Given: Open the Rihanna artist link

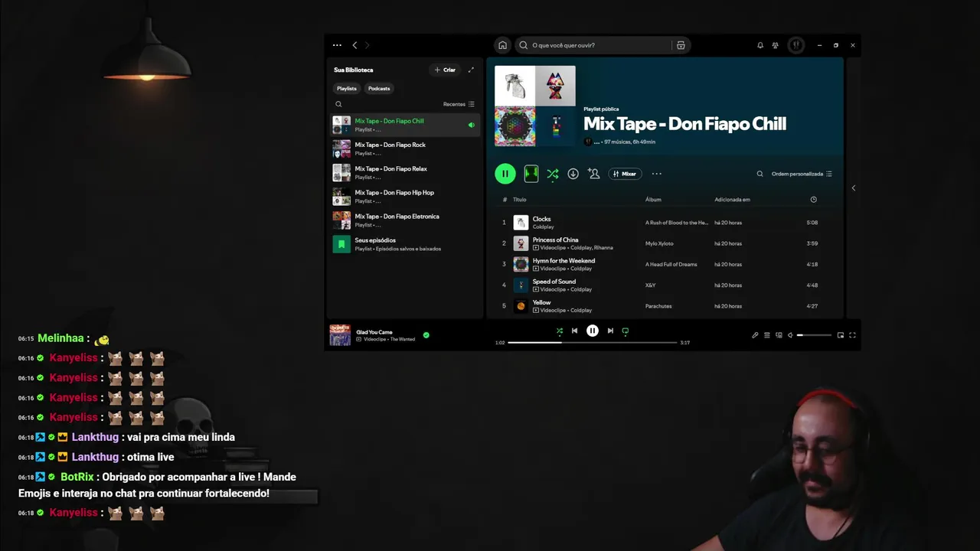Looking at the screenshot, I should tap(603, 248).
